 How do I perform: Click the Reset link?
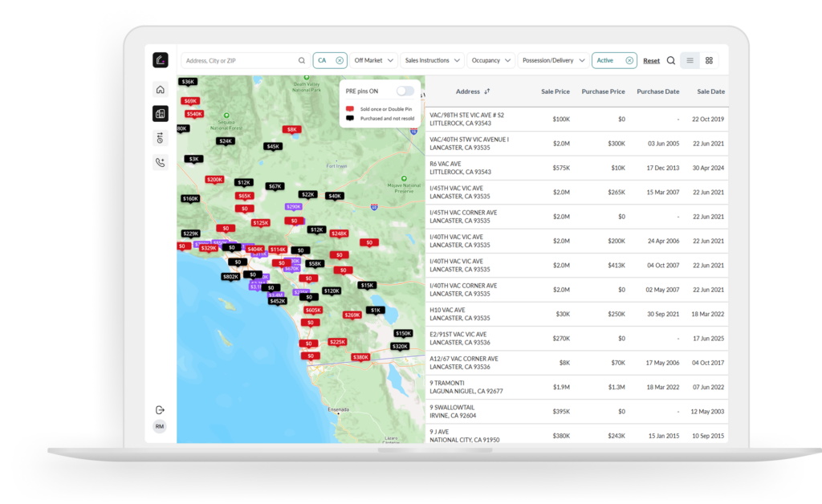[x=651, y=61]
